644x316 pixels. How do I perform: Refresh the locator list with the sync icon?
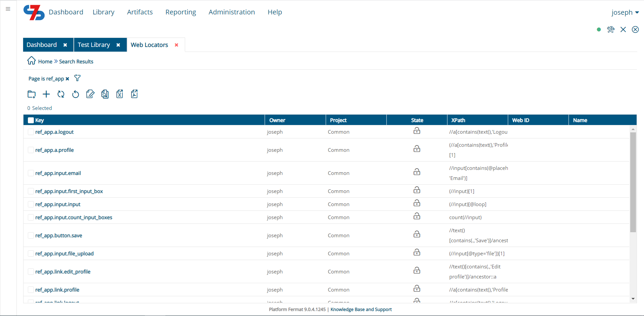pos(61,94)
